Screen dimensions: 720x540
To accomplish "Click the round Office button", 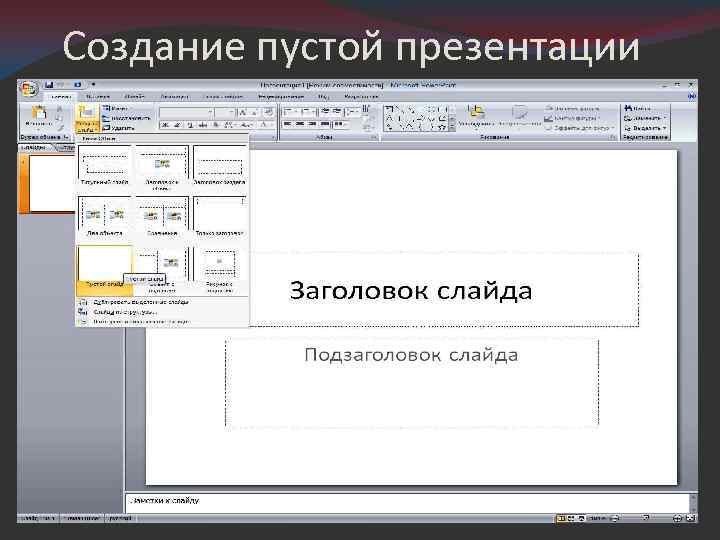I will [x=29, y=88].
